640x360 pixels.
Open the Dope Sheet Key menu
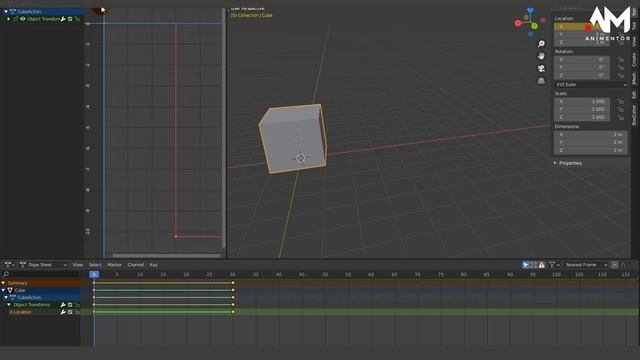pyautogui.click(x=153, y=265)
